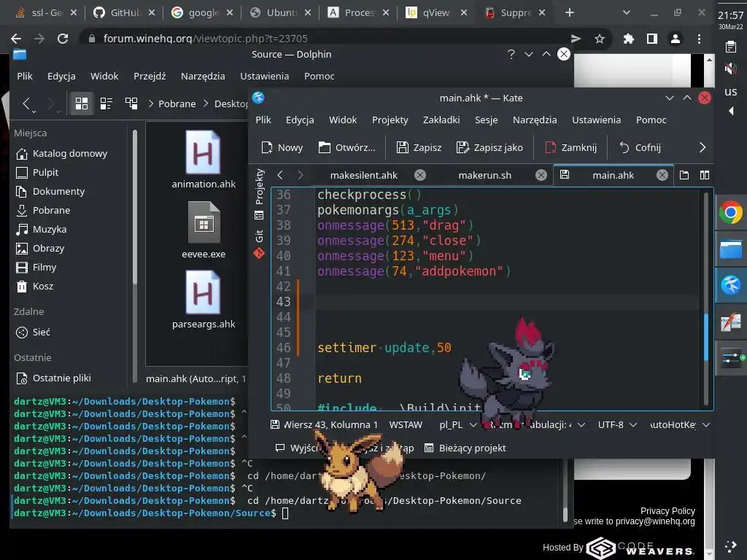The height and width of the screenshot is (560, 747).
Task: Open a file with Otwórz button
Action: (347, 147)
